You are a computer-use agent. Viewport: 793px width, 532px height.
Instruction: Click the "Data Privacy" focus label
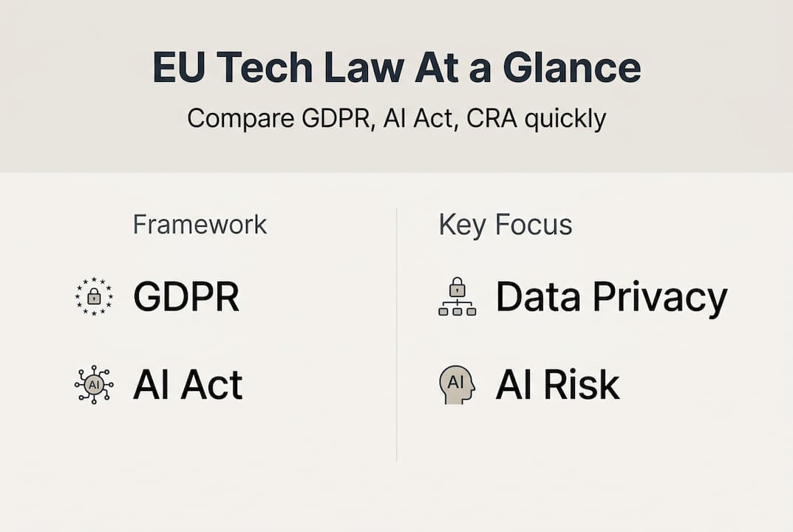[x=611, y=297]
